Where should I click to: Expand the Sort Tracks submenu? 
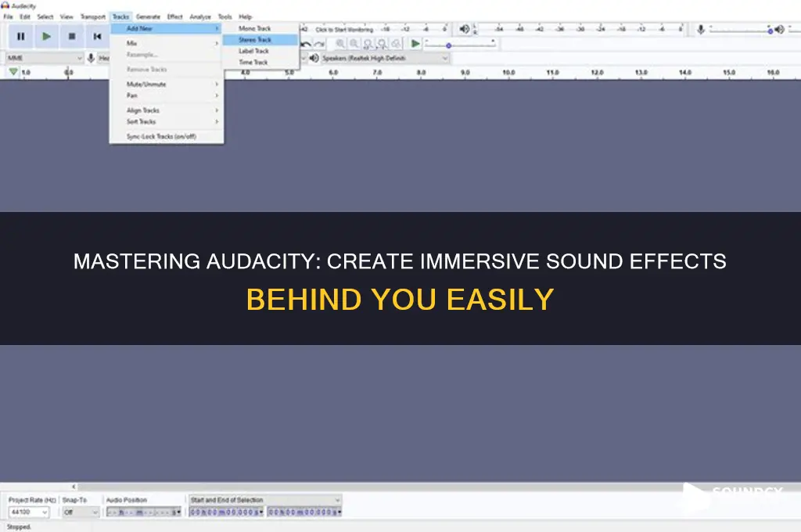(x=167, y=121)
